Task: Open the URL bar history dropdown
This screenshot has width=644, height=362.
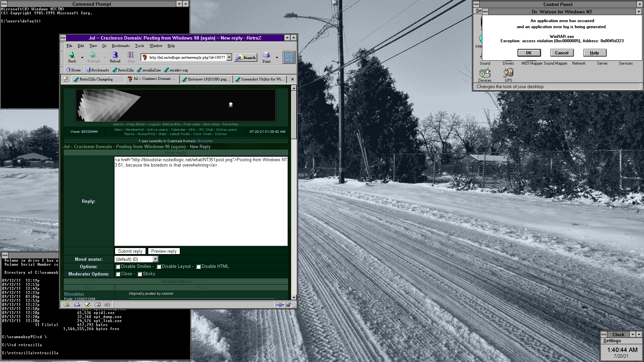Action: point(229,57)
